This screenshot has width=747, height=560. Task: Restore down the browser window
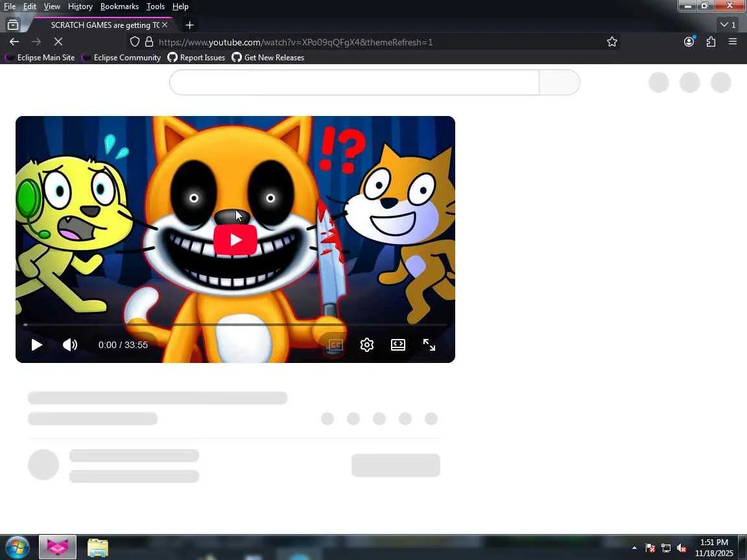(705, 6)
